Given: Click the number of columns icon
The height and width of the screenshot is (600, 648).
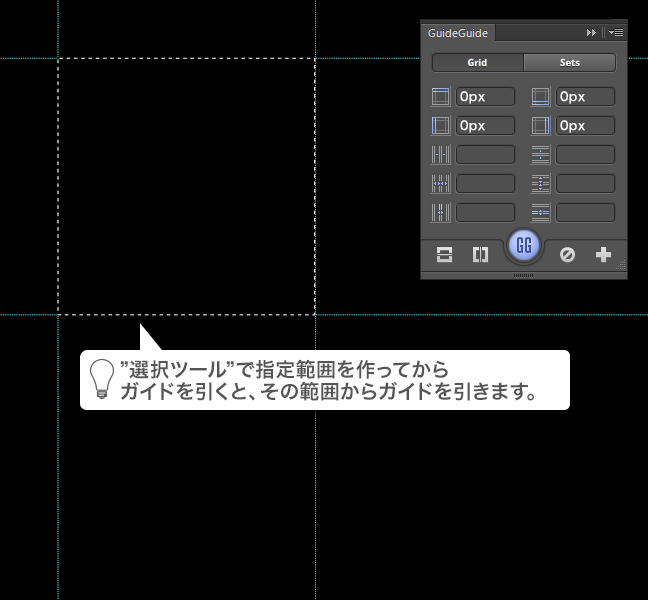Looking at the screenshot, I should [441, 155].
